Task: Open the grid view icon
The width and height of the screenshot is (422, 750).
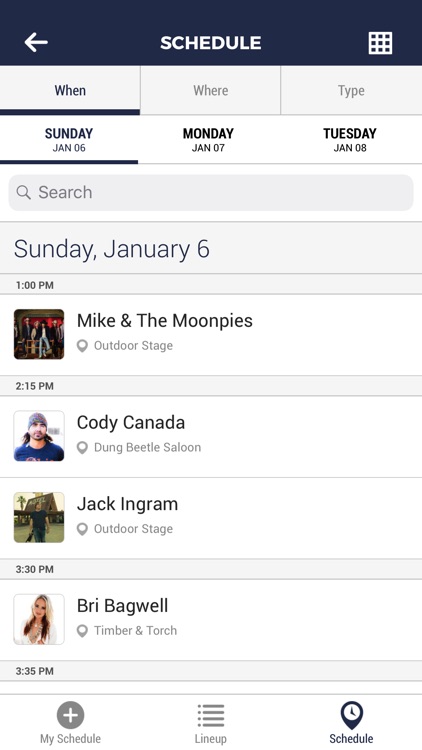Action: coord(380,43)
